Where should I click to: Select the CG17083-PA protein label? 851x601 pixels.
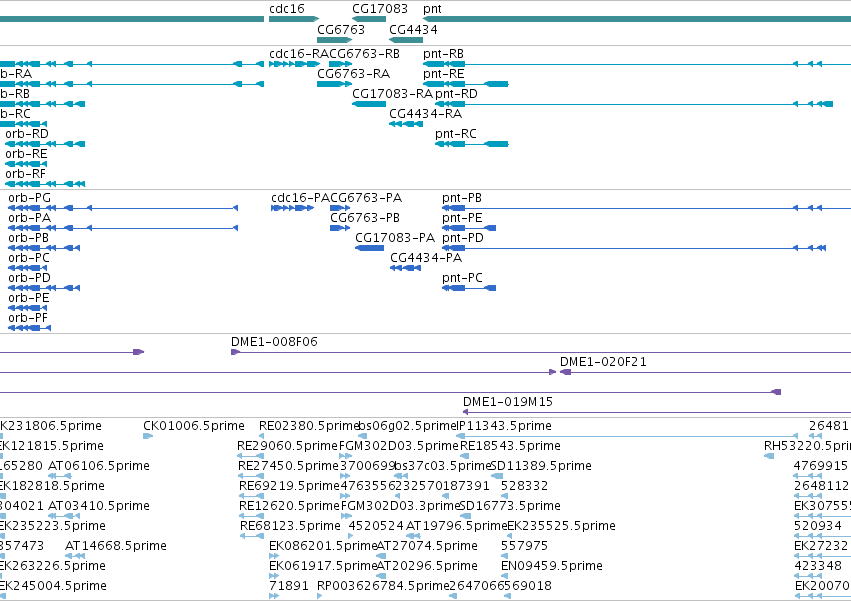395,238
